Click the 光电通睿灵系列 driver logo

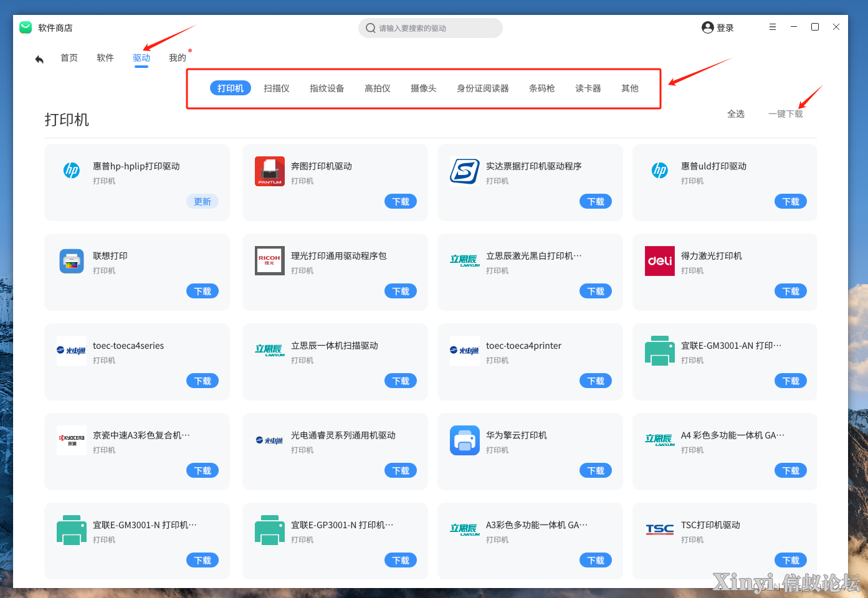click(x=270, y=440)
